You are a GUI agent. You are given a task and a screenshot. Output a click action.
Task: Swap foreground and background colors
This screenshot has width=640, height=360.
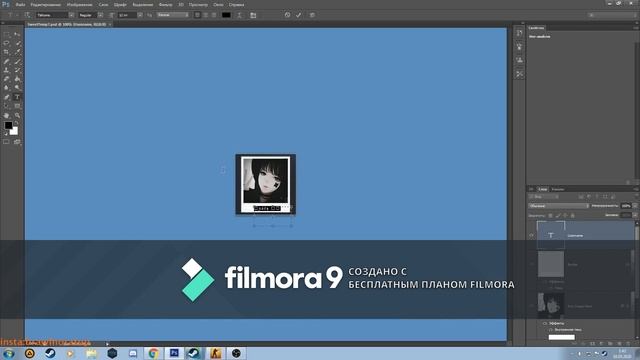pos(16,123)
